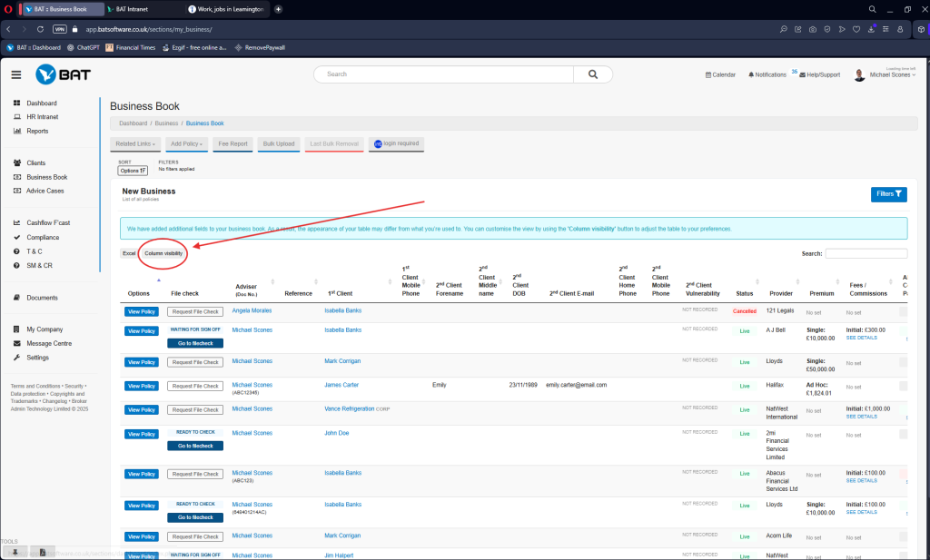Focus the table Search input field
This screenshot has height=560, width=930.
click(866, 254)
